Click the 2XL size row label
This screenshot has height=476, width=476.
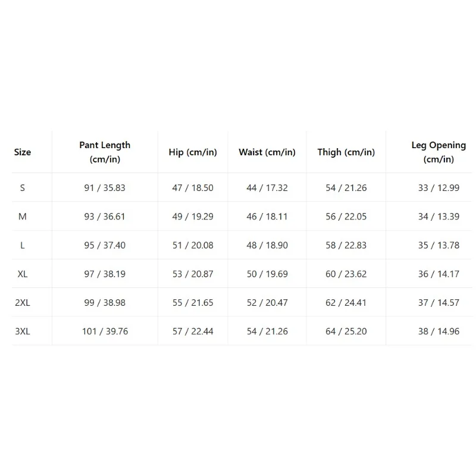coord(23,302)
